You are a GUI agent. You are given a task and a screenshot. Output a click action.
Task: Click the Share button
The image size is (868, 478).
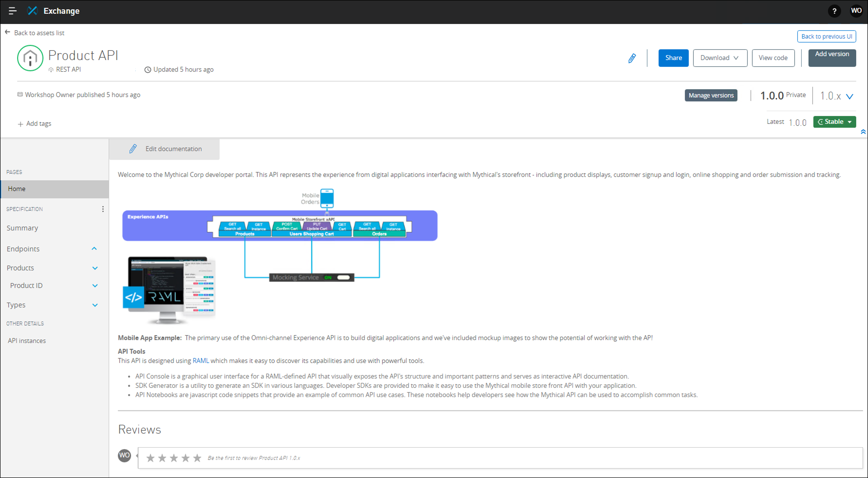pyautogui.click(x=673, y=58)
